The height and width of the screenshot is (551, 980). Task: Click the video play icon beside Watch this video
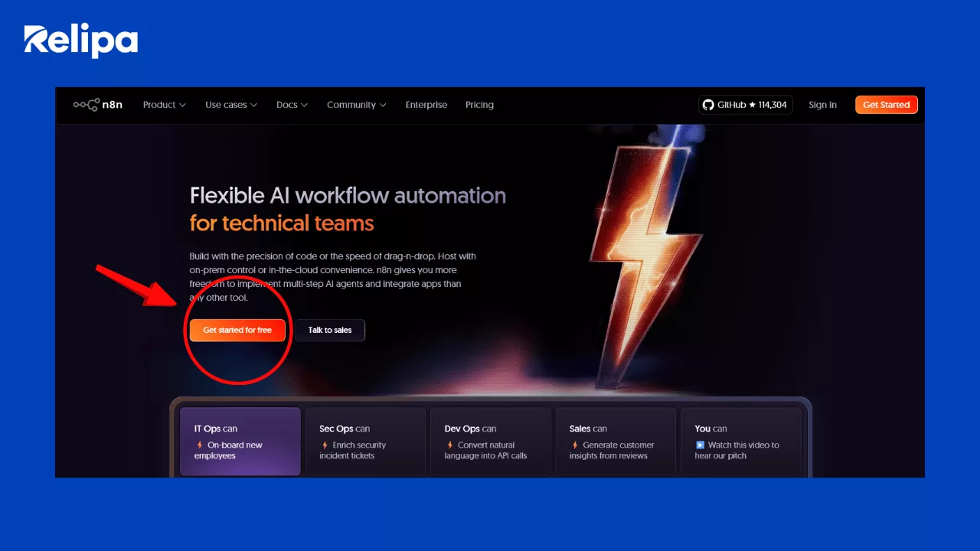(x=700, y=445)
